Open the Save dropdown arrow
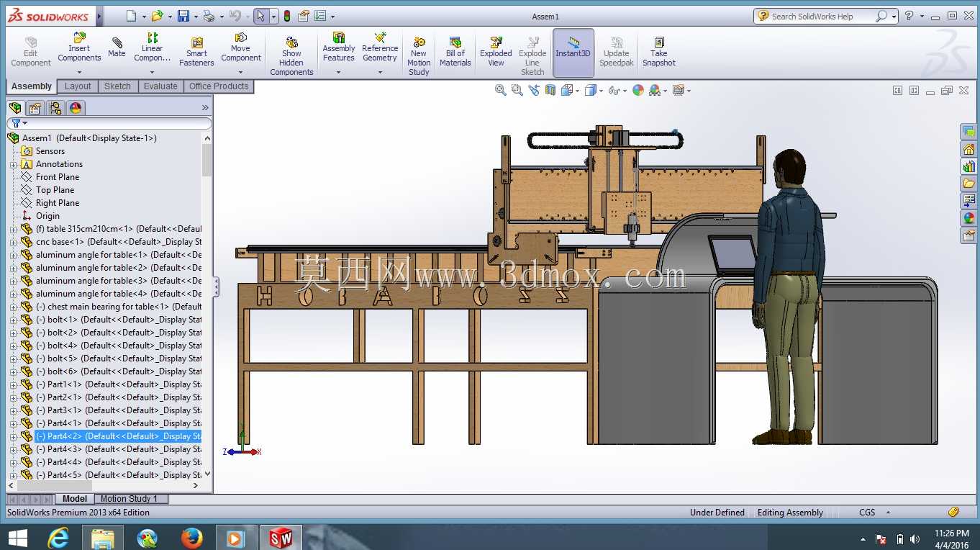Screen dimensions: 980x550 pos(196,17)
